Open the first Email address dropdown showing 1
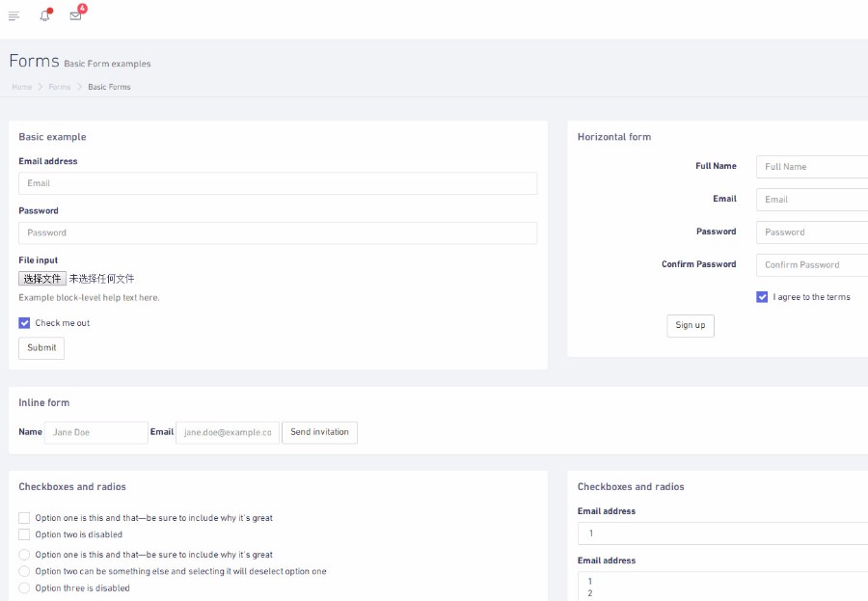This screenshot has width=868, height=601. 723,533
